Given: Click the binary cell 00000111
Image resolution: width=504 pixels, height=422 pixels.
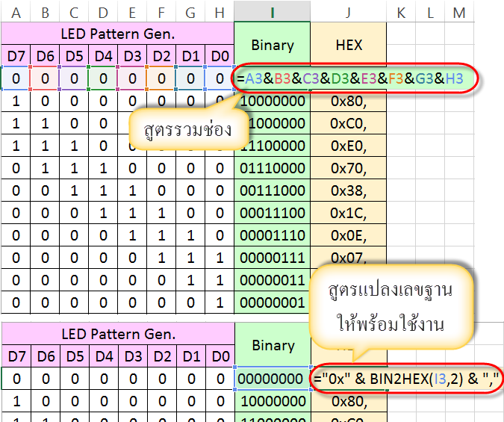Looking at the screenshot, I should (x=273, y=258).
